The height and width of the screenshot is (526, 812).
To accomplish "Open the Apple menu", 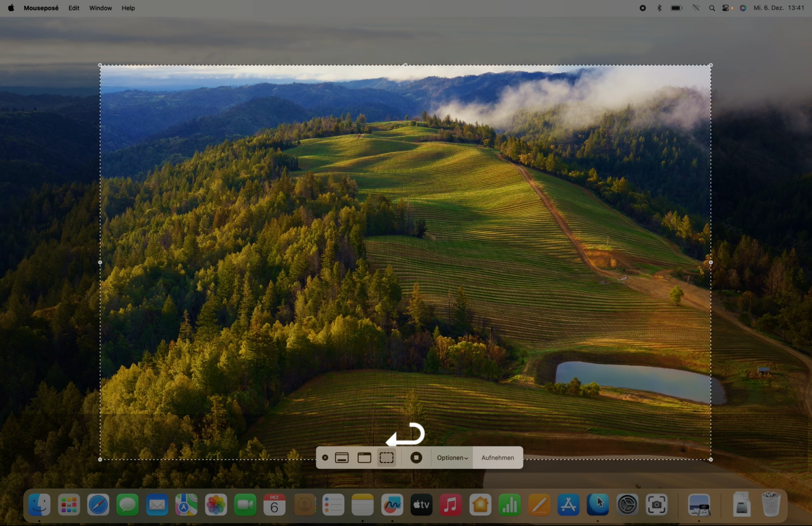I will click(11, 8).
